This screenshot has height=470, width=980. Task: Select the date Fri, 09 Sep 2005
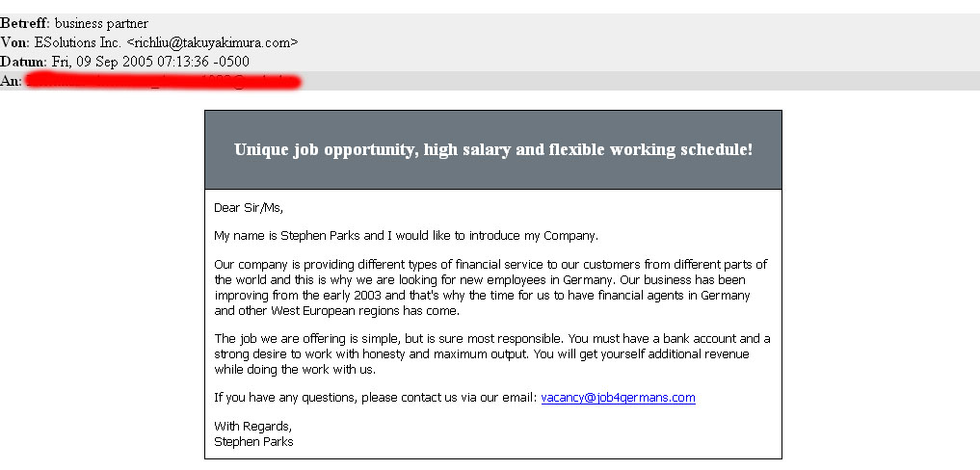(x=102, y=62)
